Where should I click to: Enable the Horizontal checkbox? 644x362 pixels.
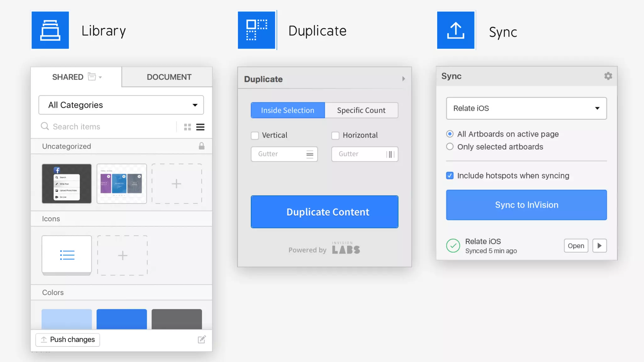tap(335, 135)
